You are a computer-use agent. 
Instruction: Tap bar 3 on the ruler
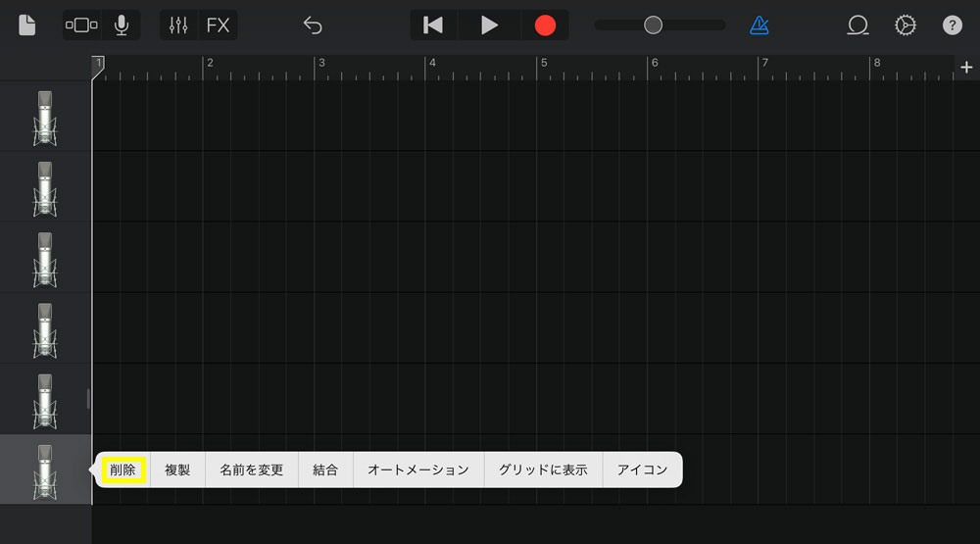click(x=321, y=63)
